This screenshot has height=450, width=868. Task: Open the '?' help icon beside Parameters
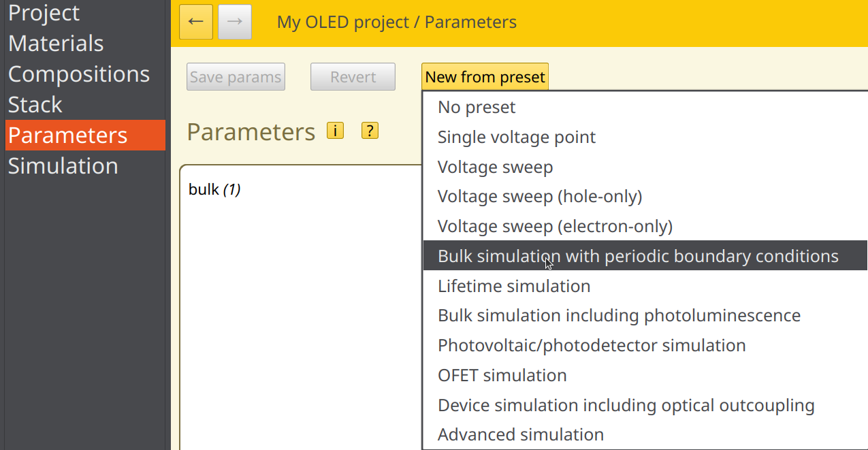pos(369,131)
